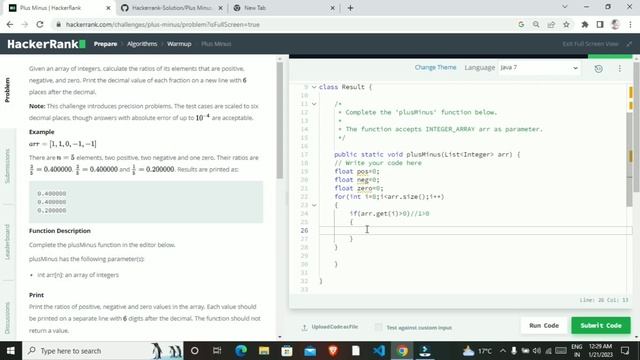
Task: Open the Windows Start menu
Action: [11, 351]
